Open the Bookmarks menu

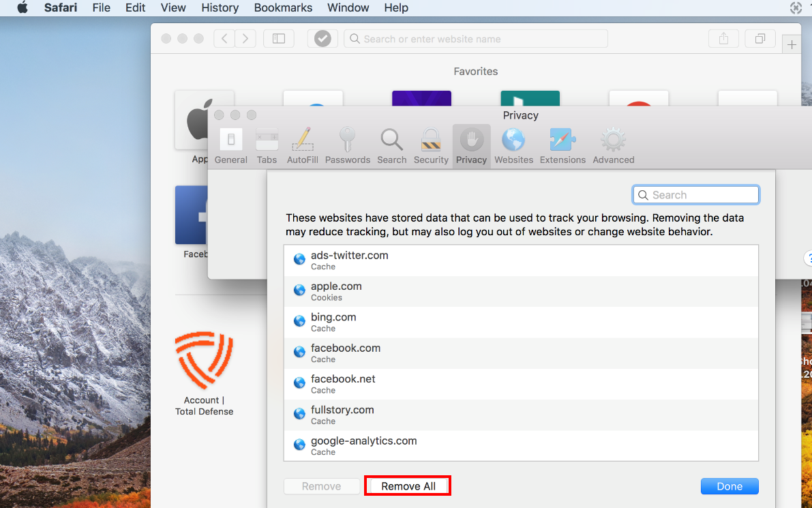(283, 8)
